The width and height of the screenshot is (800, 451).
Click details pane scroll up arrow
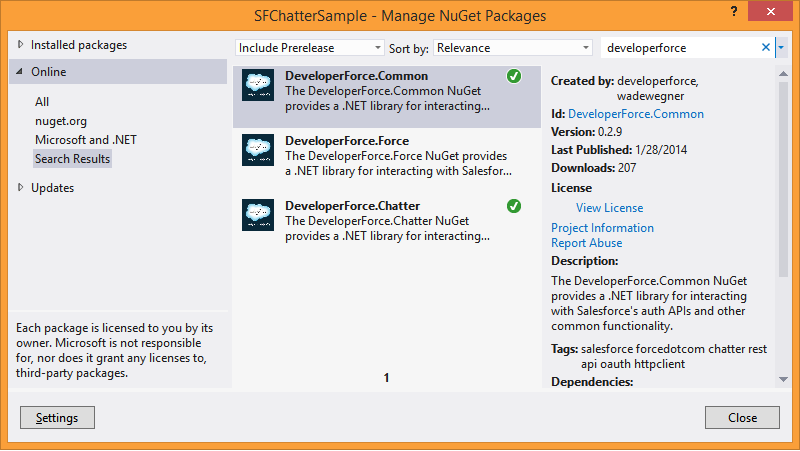(783, 74)
